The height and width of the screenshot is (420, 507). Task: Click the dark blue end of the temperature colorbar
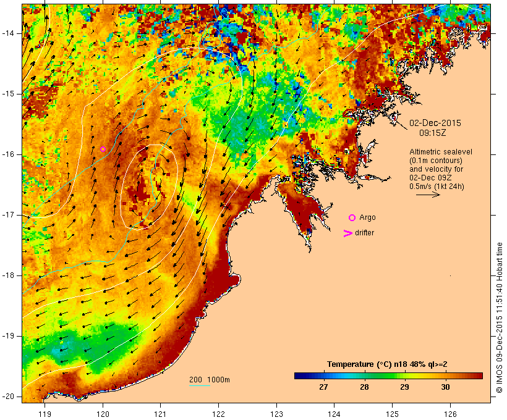299,376
